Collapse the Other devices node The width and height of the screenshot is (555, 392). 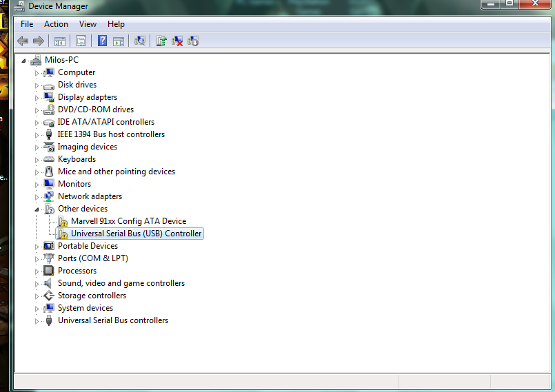[37, 209]
